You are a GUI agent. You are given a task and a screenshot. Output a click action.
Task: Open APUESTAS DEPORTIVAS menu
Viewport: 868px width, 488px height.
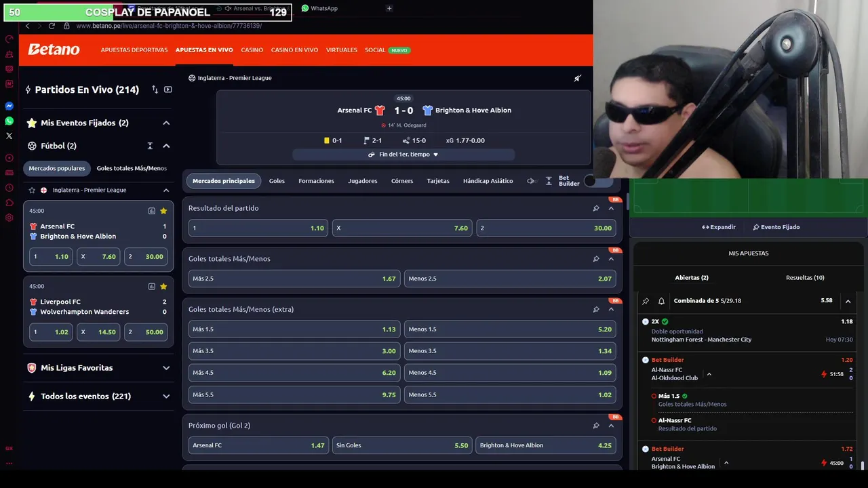(134, 50)
